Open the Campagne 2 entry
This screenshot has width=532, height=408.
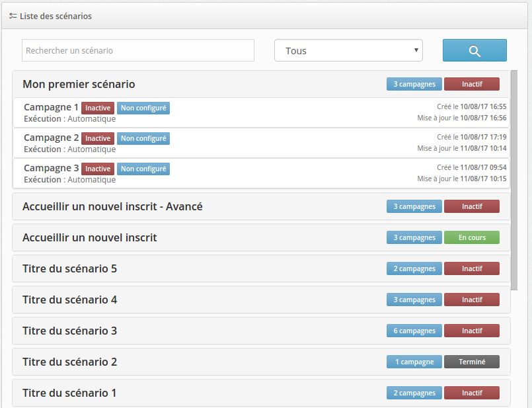point(51,138)
